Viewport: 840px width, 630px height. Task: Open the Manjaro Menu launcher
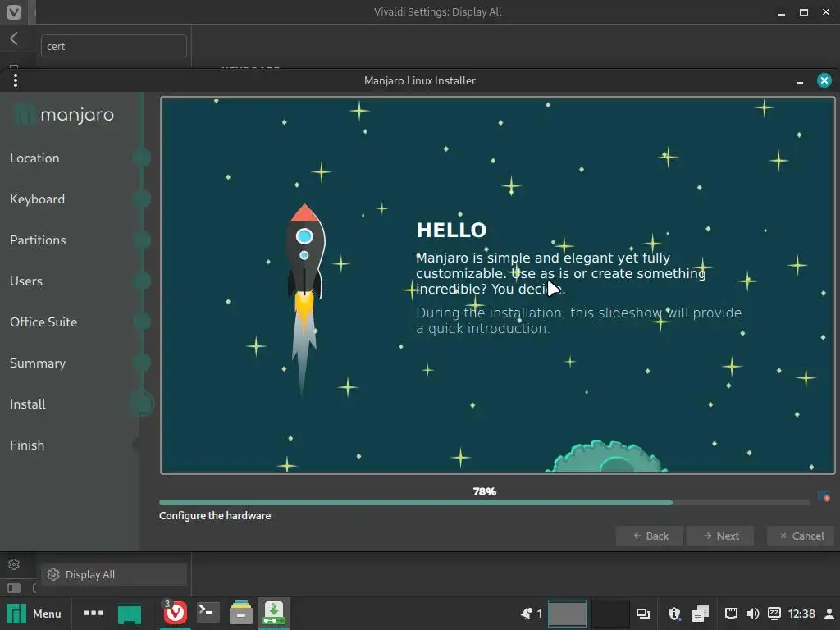point(34,614)
